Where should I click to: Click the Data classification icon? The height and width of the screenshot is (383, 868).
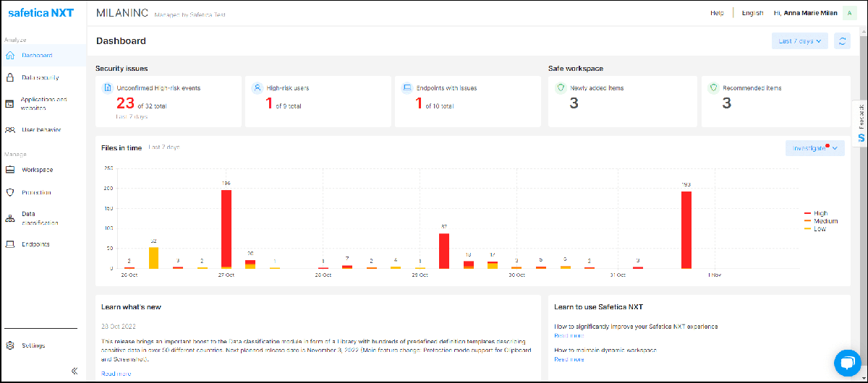tap(10, 218)
